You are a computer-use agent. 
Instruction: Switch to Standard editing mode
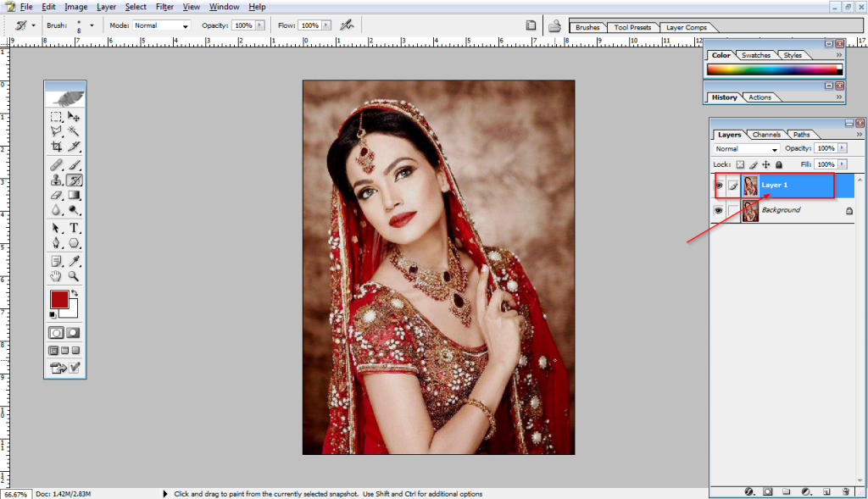pos(56,332)
